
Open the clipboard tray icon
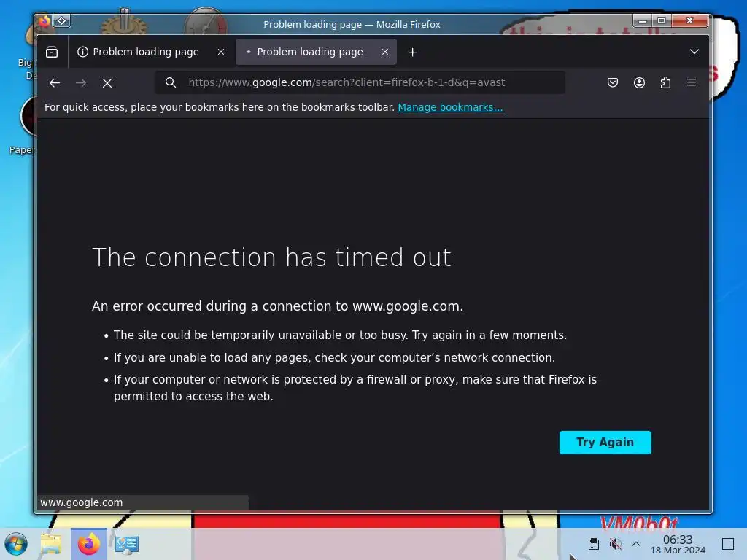(593, 544)
